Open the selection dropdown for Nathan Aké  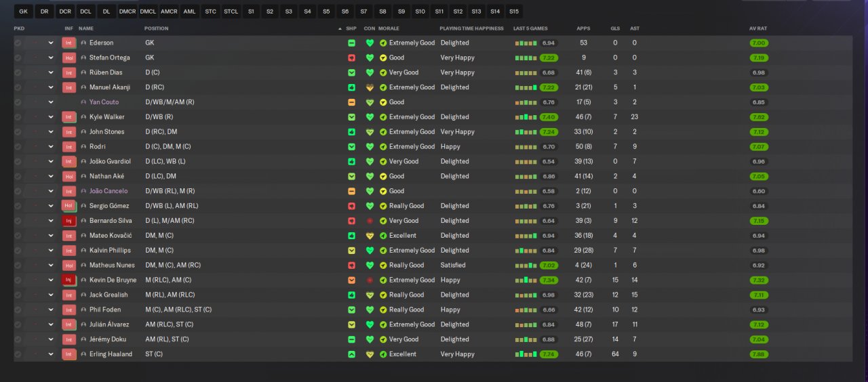(50, 176)
